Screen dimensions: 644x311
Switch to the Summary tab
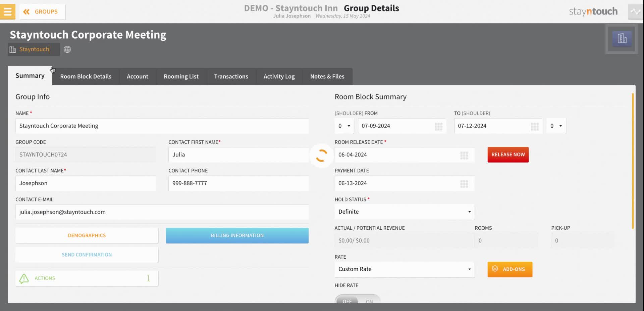30,76
